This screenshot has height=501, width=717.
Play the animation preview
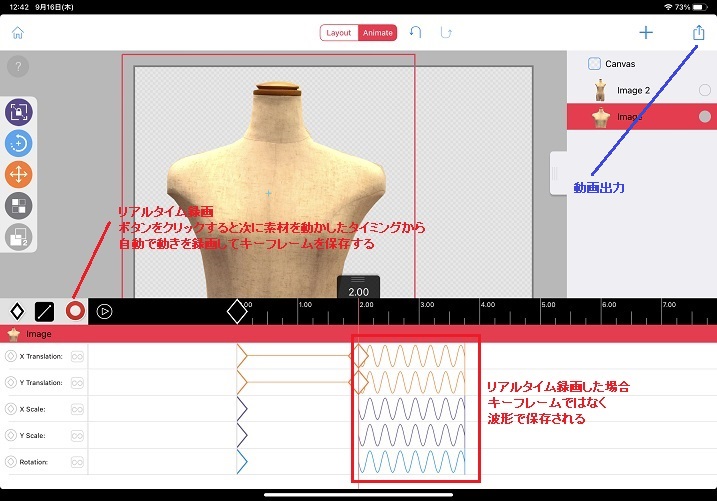pyautogui.click(x=104, y=311)
